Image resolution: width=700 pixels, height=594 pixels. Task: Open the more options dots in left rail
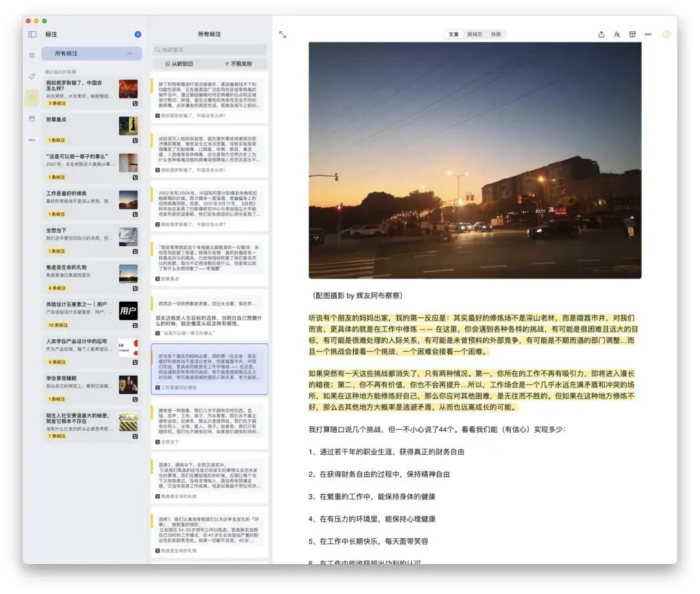tap(32, 140)
